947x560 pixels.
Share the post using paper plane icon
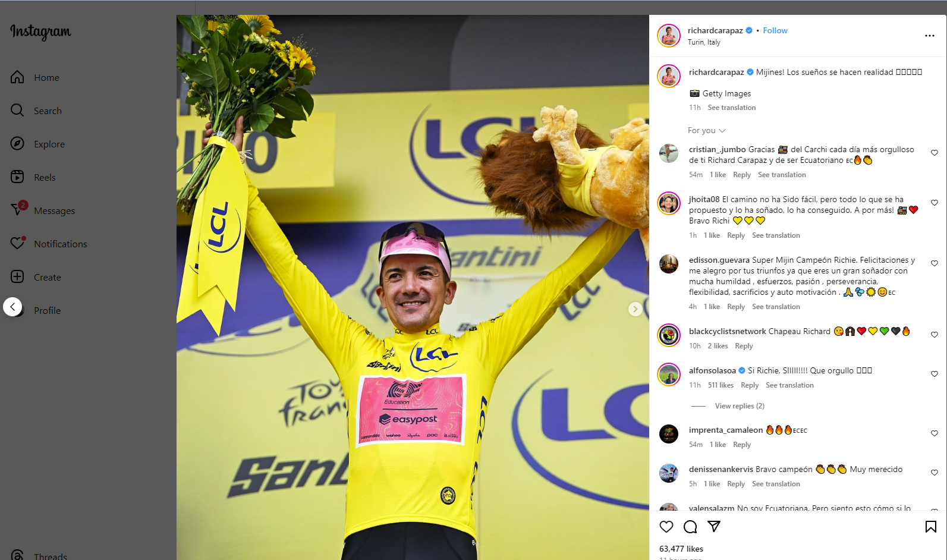(714, 527)
